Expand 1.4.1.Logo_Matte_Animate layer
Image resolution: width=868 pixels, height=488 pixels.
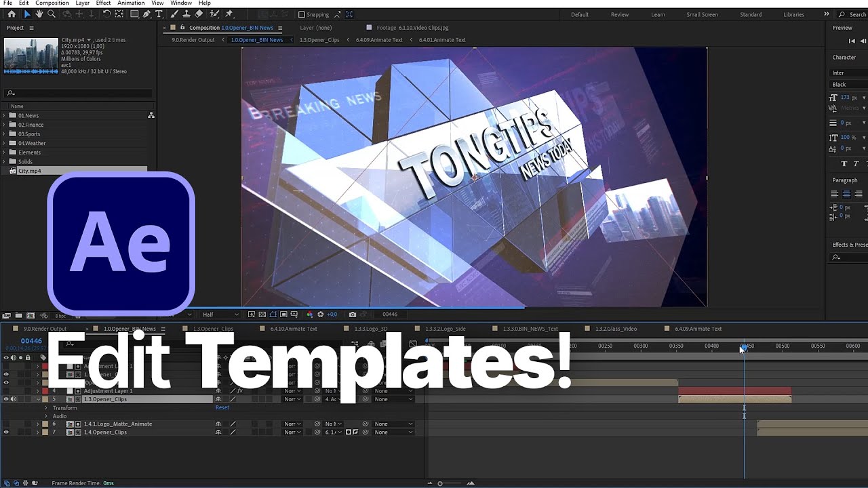click(37, 424)
